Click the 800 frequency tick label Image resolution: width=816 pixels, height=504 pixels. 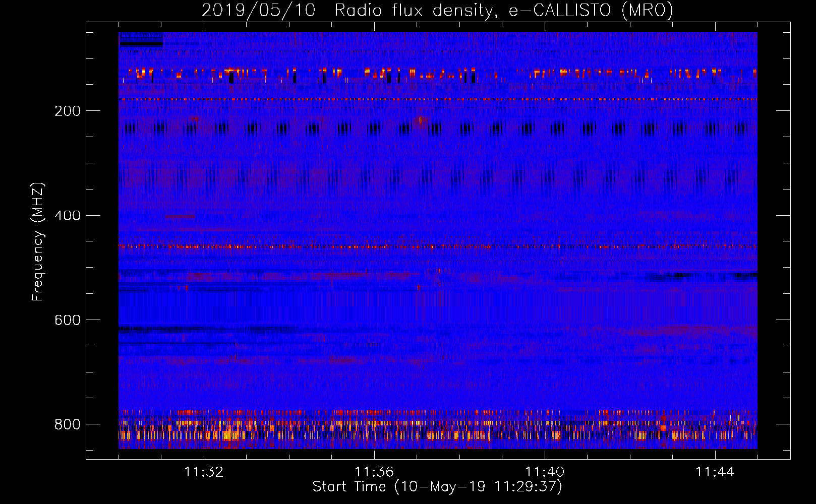(x=68, y=424)
